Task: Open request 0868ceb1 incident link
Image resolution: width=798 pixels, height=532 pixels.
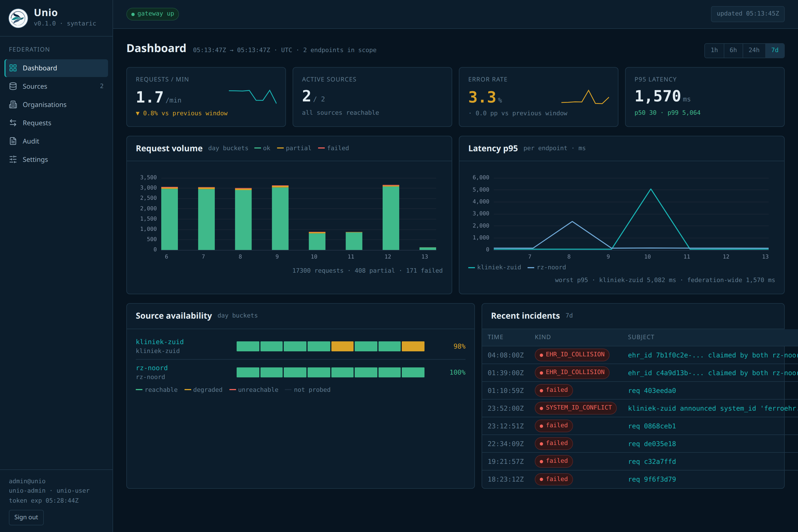Action: point(652,426)
